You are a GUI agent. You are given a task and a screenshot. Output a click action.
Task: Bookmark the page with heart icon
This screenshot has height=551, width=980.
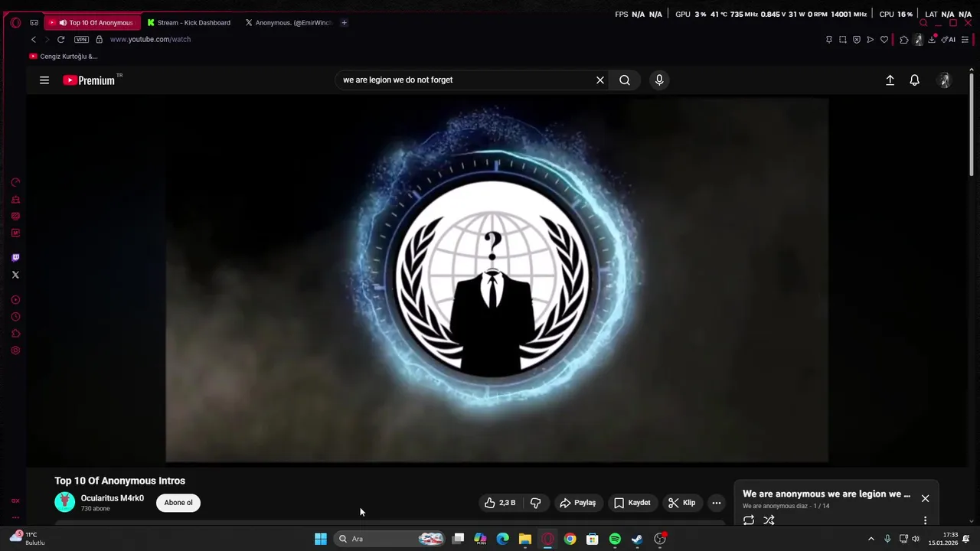pyautogui.click(x=884, y=39)
